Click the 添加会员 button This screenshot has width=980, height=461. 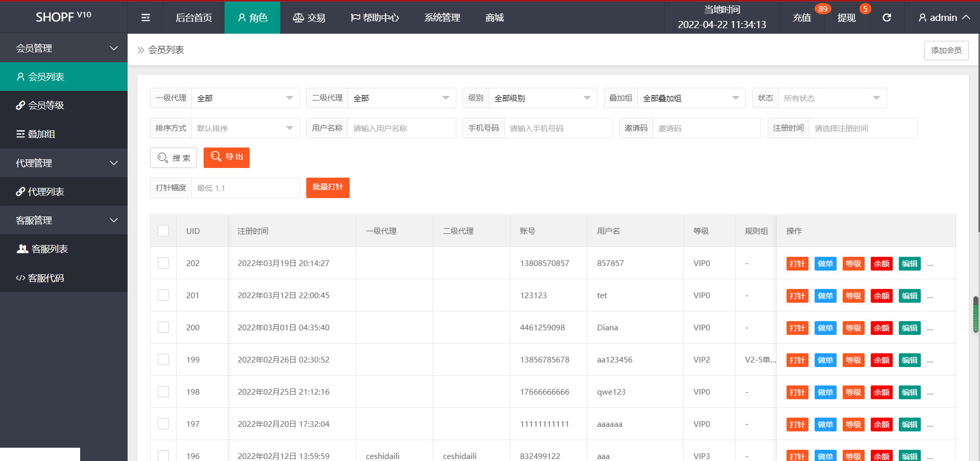click(x=946, y=50)
